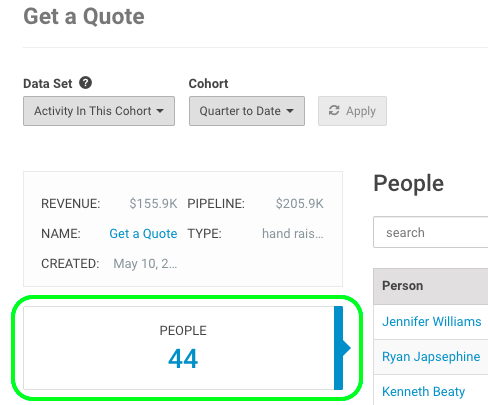Open the Activity In This Cohort dropdown
Screen dimensions: 488x405
point(99,111)
